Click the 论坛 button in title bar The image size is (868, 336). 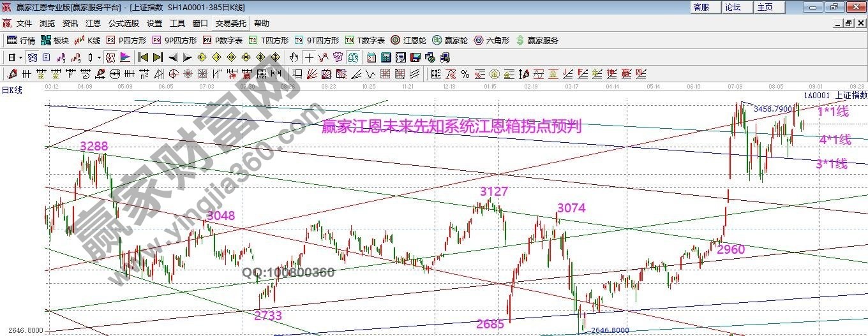click(733, 7)
